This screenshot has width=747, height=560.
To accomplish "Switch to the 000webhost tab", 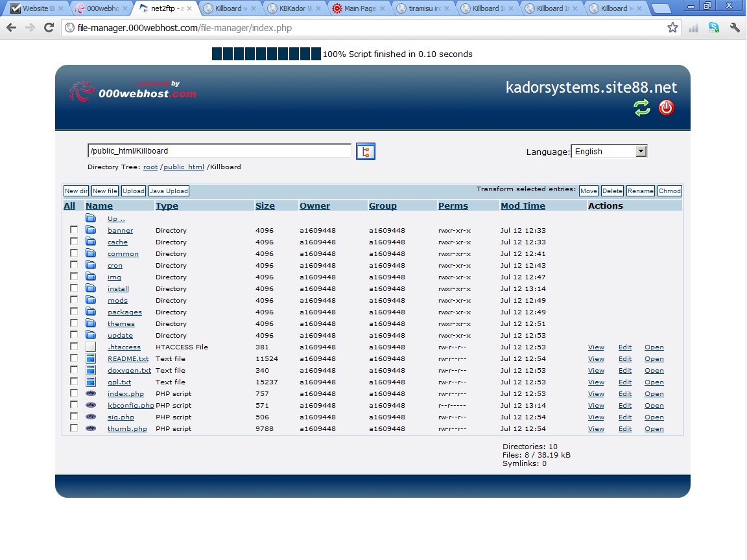I will click(102, 8).
